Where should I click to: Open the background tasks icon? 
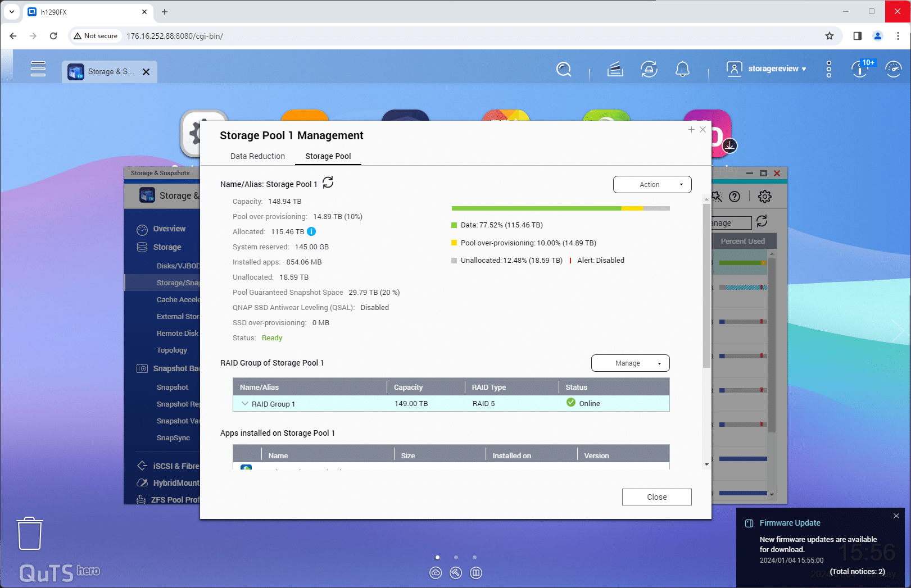tap(615, 69)
